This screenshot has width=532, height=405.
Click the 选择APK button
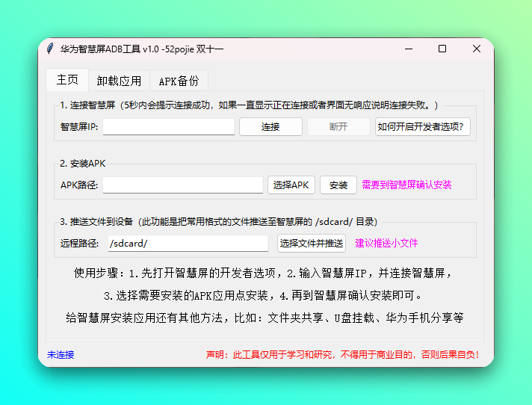[x=291, y=185]
